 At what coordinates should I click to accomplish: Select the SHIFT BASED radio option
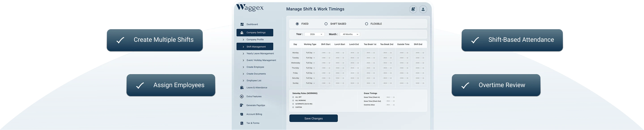click(x=326, y=24)
